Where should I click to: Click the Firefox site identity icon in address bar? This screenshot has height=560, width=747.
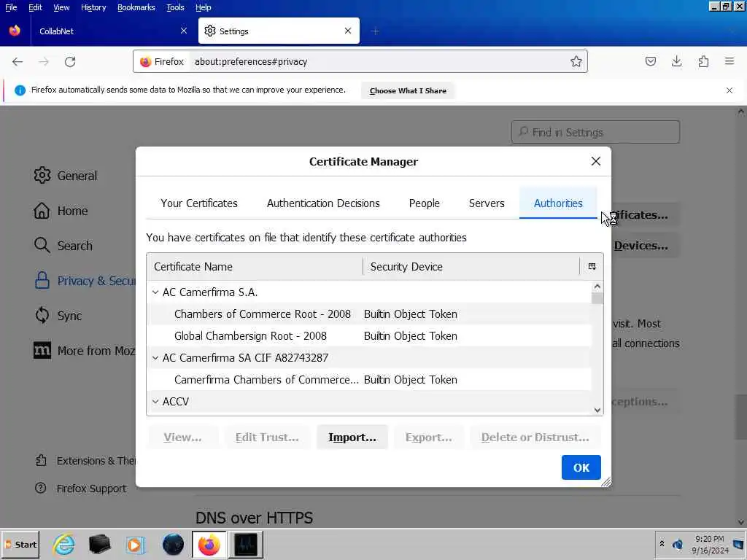point(162,61)
